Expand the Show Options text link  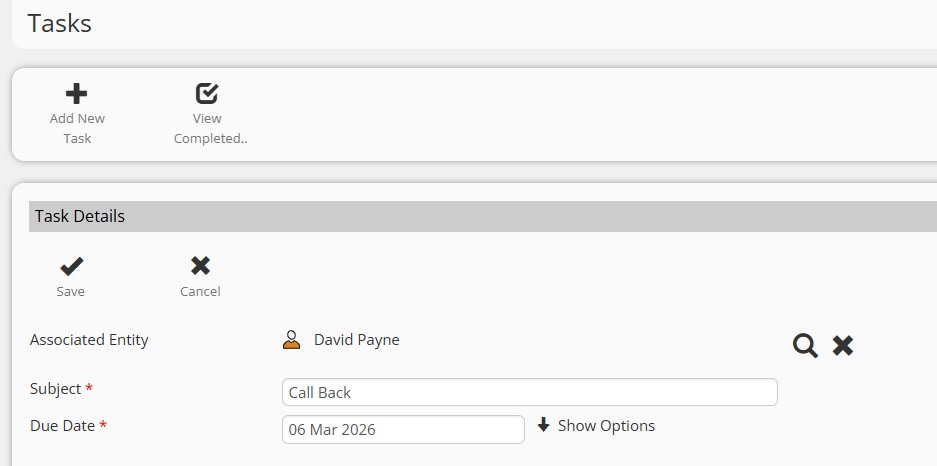(606, 426)
